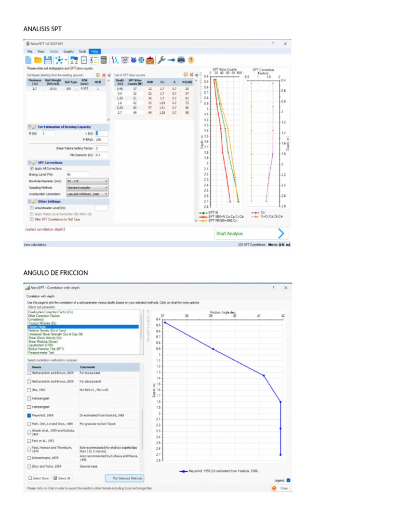Image resolution: width=399 pixels, height=532 pixels.
Task: Click the Energy Level (%) input field
Action: 78,175
